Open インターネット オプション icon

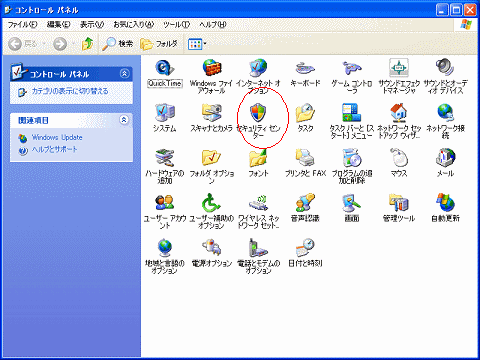[x=258, y=68]
